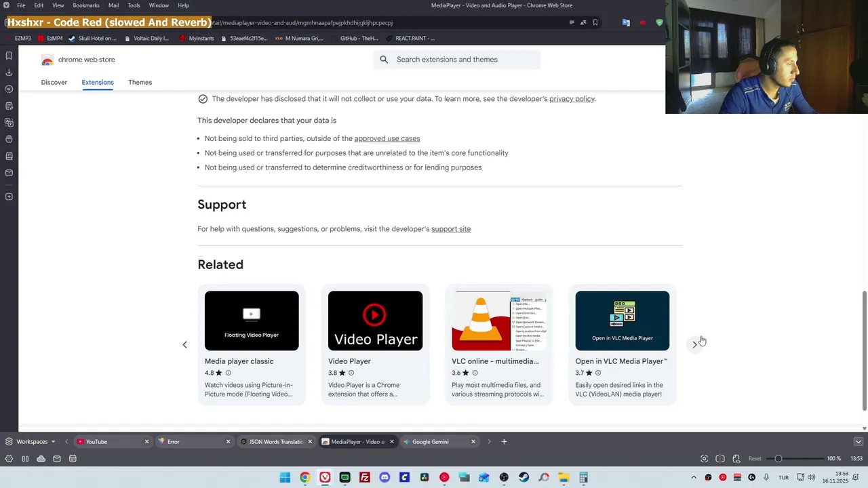Go to previous tabs with tab bar arrow
Image resolution: width=868 pixels, height=488 pixels.
[x=66, y=442]
